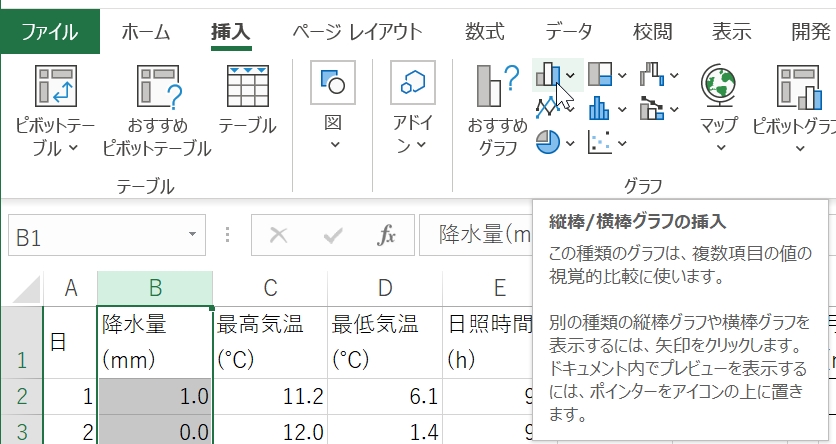The image size is (836, 444).
Task: Select column E header
Action: (500, 288)
